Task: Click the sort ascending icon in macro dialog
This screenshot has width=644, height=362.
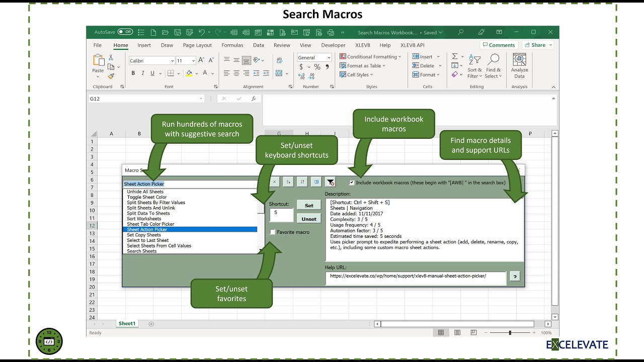Action: [x=288, y=183]
